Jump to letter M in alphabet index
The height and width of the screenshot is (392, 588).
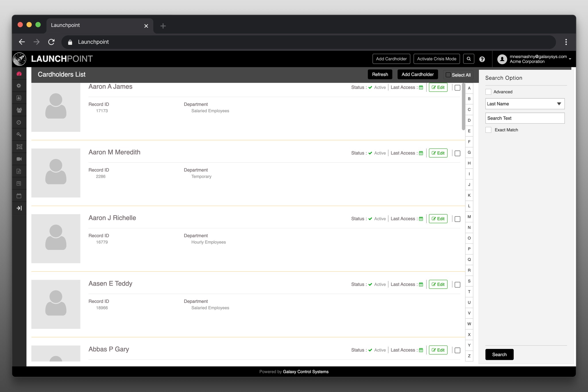click(469, 217)
